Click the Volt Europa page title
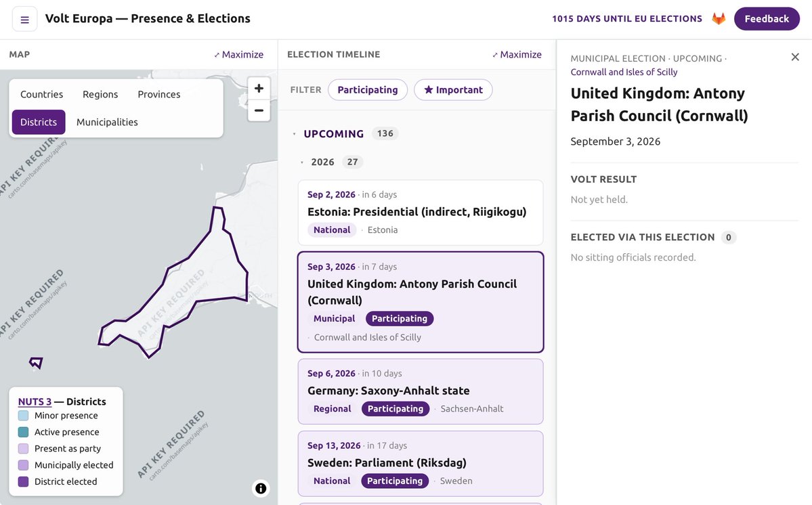The height and width of the screenshot is (505, 812). coord(148,19)
